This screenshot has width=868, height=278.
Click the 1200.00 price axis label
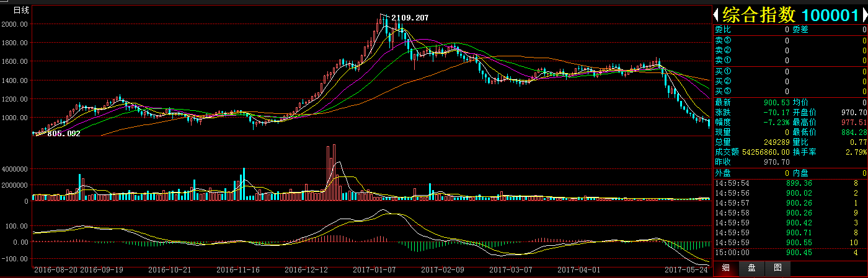click(16, 98)
